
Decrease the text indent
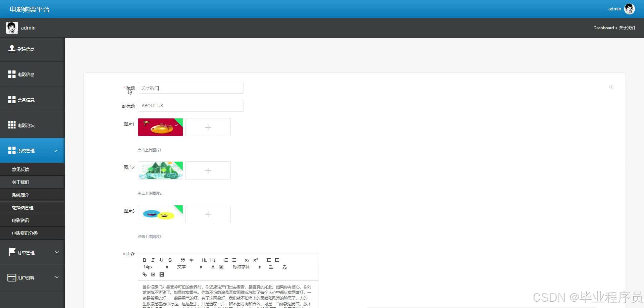(x=268, y=260)
